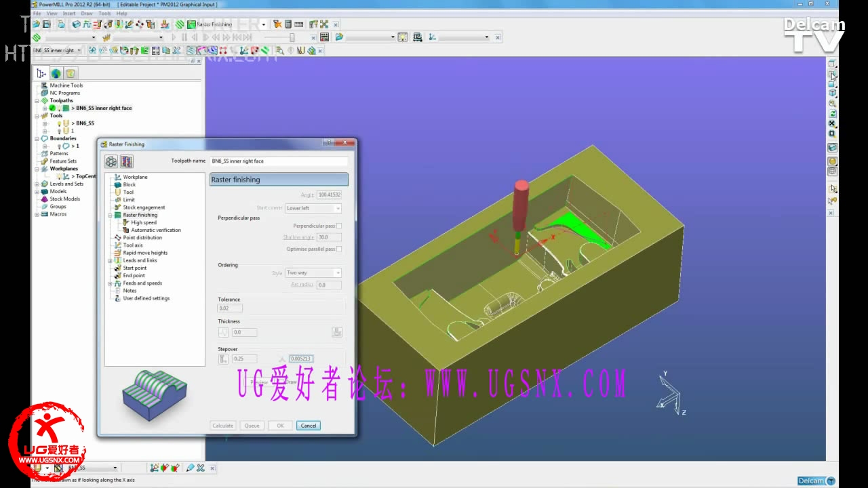Toggle the Optimise parallel pass checkbox

[339, 249]
